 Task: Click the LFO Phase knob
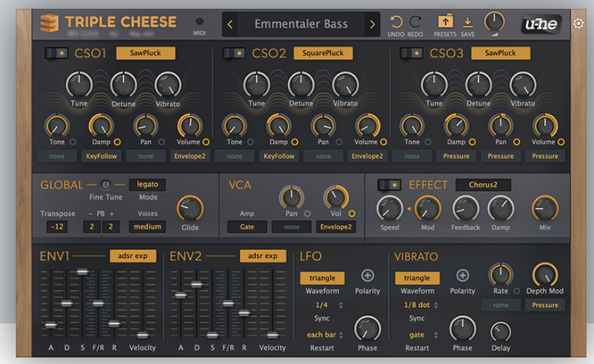coord(368,329)
